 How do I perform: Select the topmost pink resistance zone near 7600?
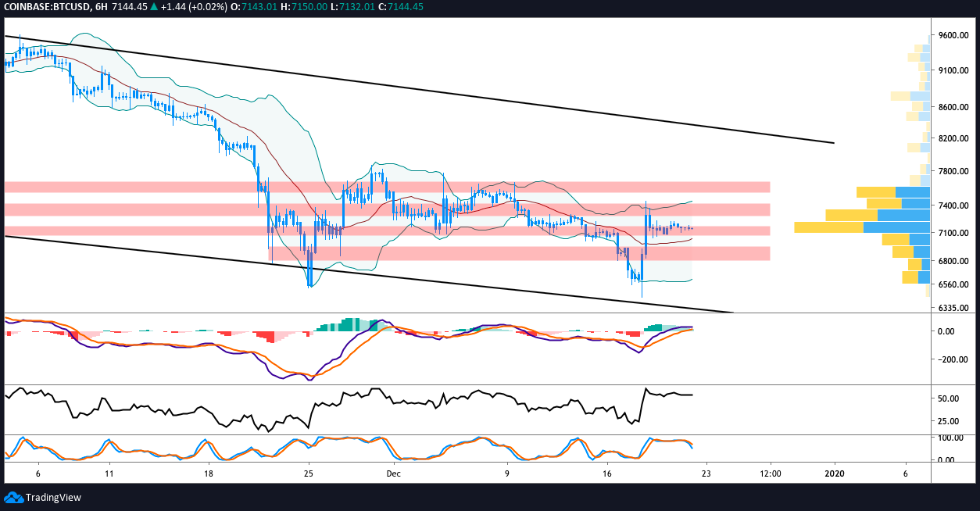coord(387,188)
